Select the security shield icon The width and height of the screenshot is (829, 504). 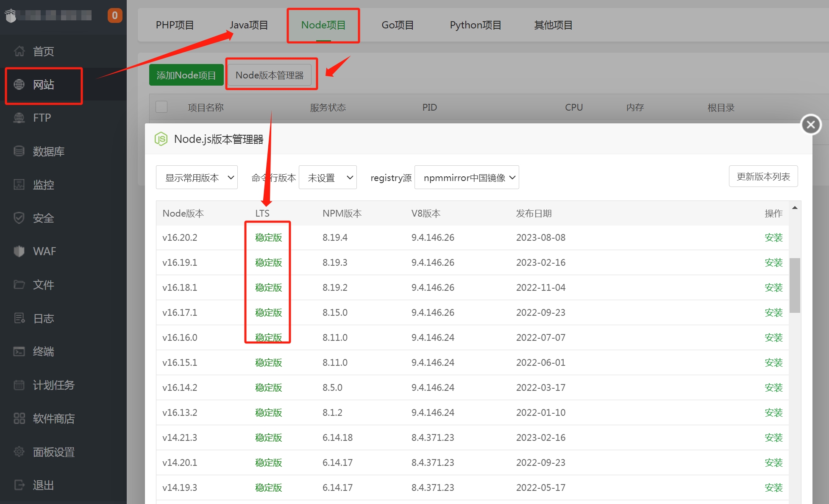point(19,218)
